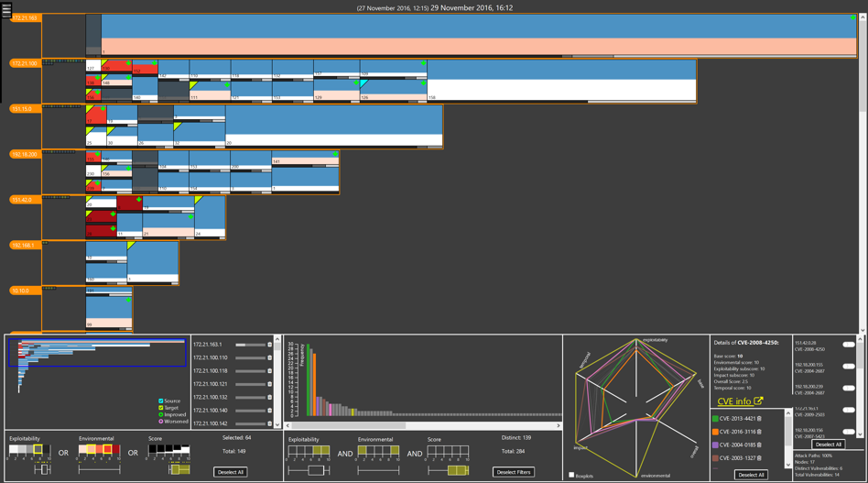Delete host 172.21.100.140 with trash icon

point(269,411)
